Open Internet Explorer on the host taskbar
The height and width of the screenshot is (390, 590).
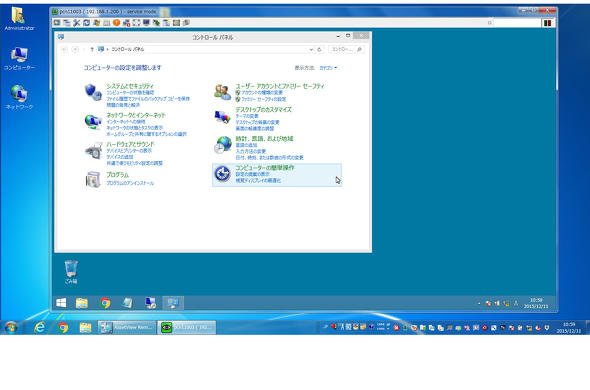click(x=39, y=328)
